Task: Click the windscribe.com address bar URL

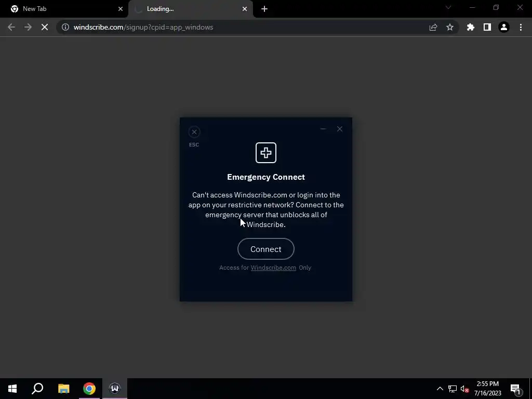Action: (143, 27)
